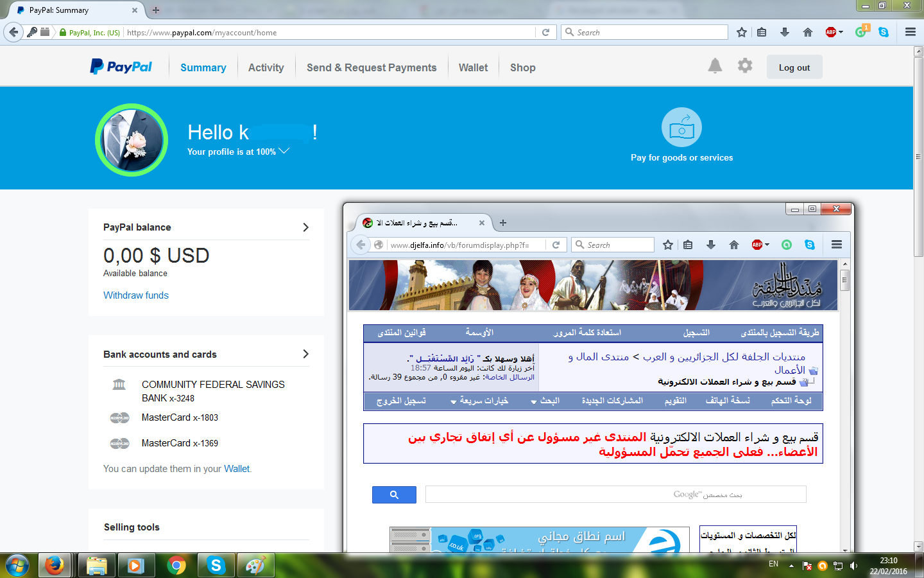Expand the Bank accounts and cards chevron

[305, 354]
